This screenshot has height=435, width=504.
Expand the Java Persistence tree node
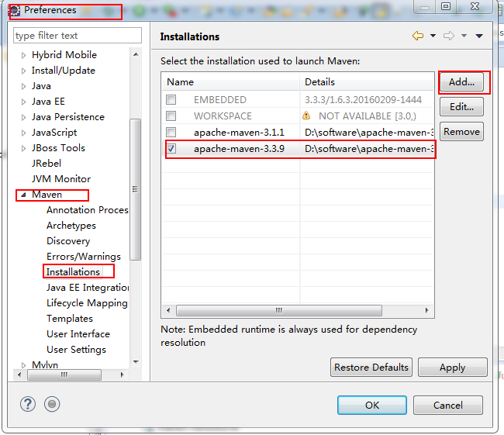click(x=23, y=117)
